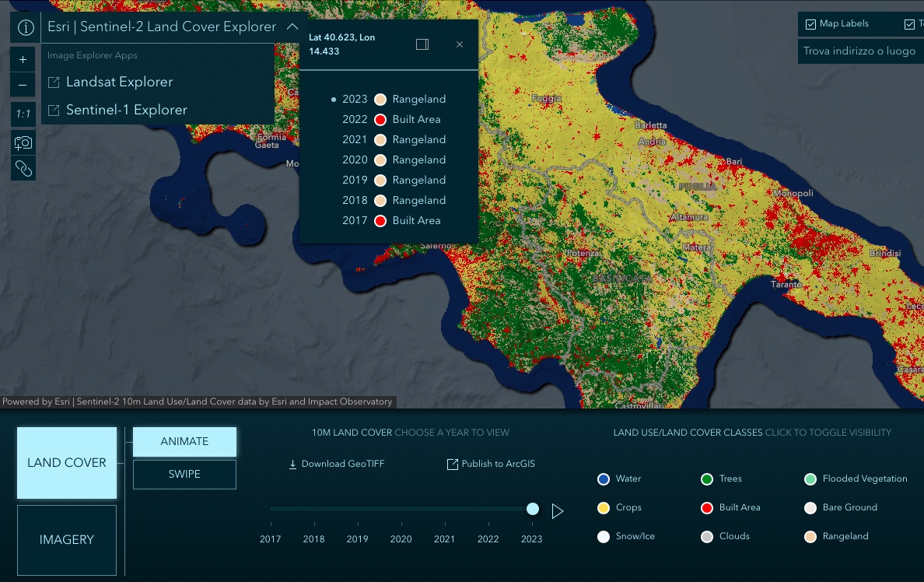Toggle the Map Labels checkbox
The image size is (924, 582).
811,24
